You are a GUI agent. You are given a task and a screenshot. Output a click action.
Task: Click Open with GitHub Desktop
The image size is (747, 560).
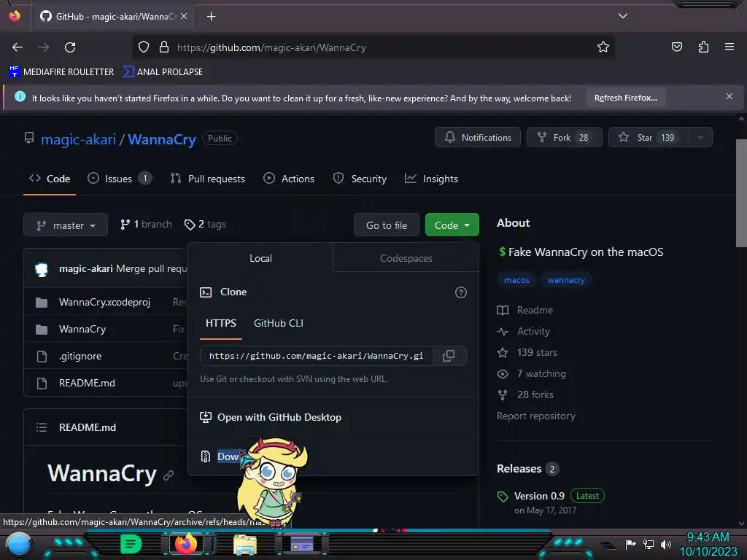click(x=270, y=417)
